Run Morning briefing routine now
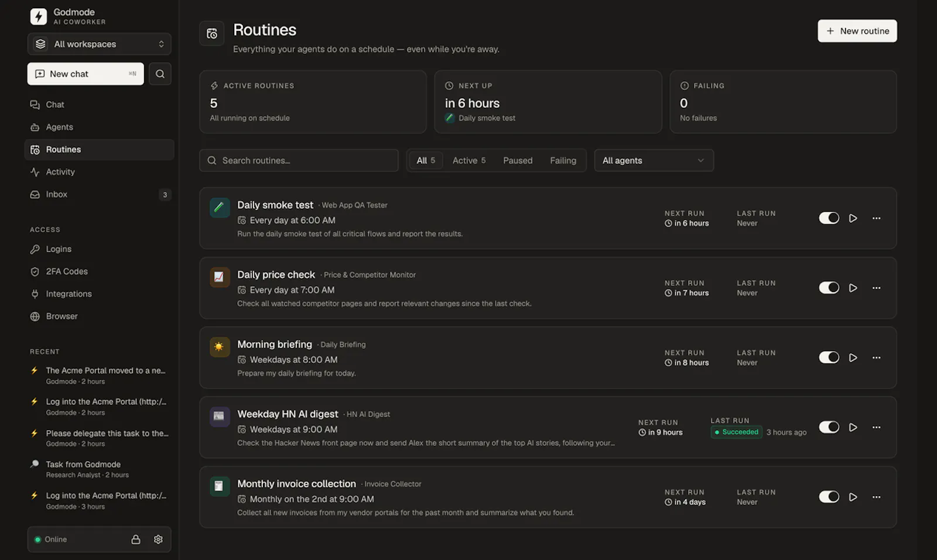The width and height of the screenshot is (937, 560). 853,358
